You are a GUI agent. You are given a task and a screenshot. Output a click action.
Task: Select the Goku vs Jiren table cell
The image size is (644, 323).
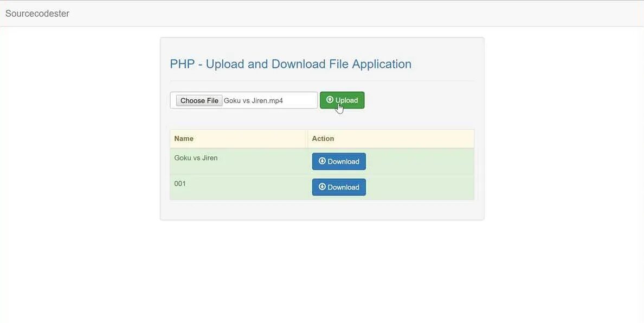point(239,161)
